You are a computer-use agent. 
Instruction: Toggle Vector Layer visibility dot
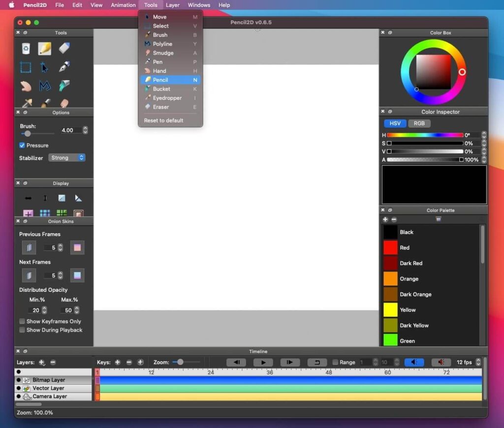point(19,388)
